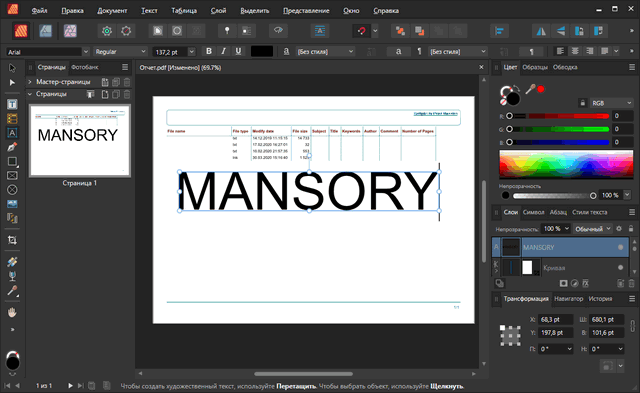Switch to the Photo persona icon
The height and width of the screenshot is (393, 640).
click(x=70, y=31)
